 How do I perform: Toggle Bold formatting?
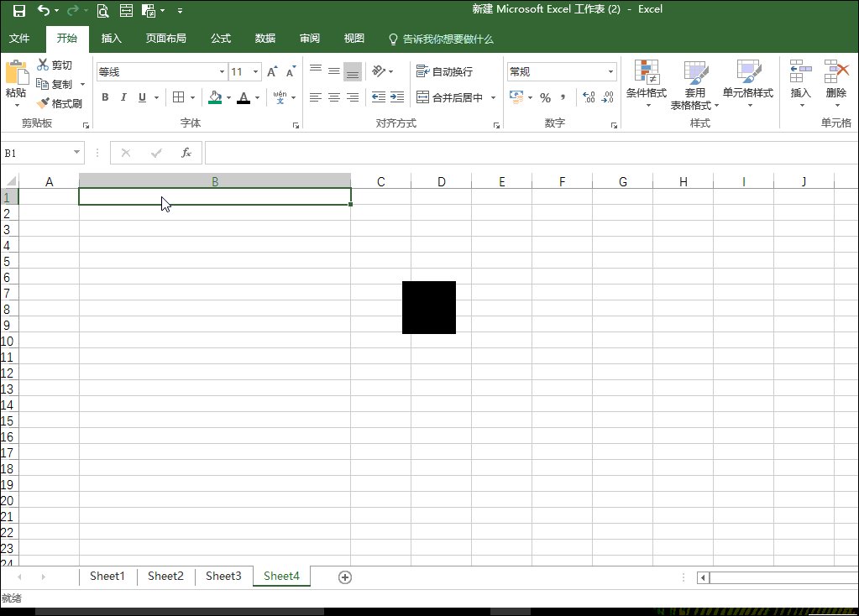(105, 97)
